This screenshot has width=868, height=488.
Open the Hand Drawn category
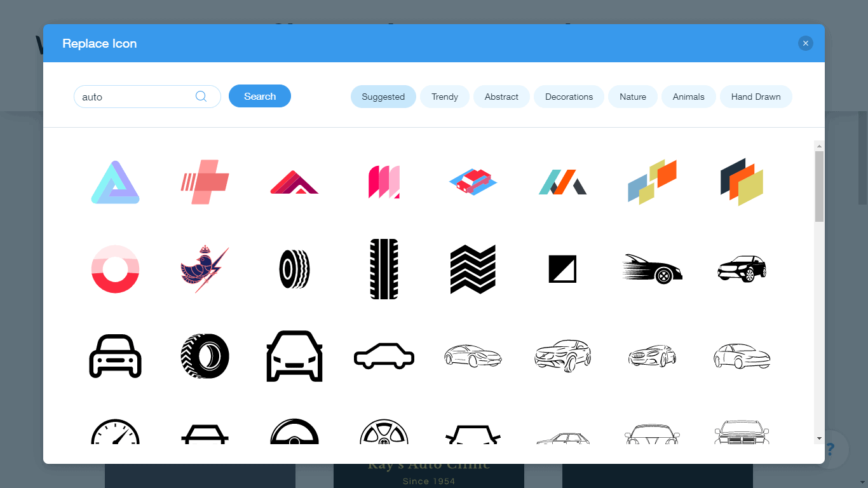(756, 97)
